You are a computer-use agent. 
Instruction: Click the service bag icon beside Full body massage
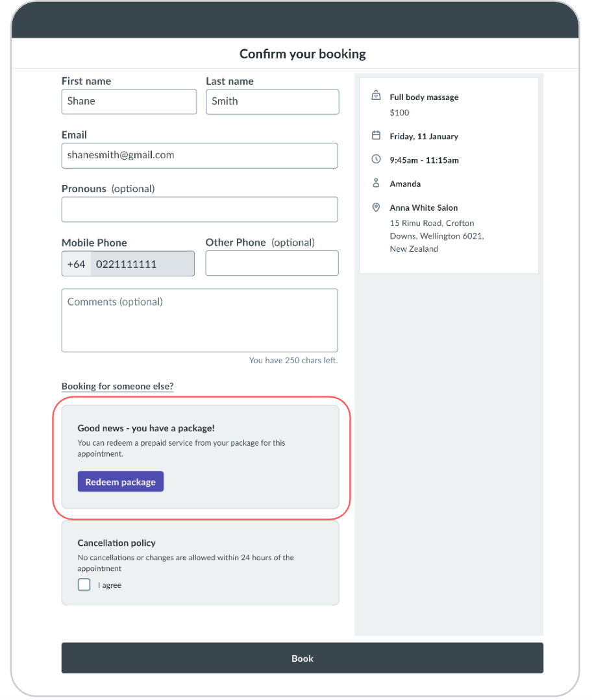tap(376, 96)
